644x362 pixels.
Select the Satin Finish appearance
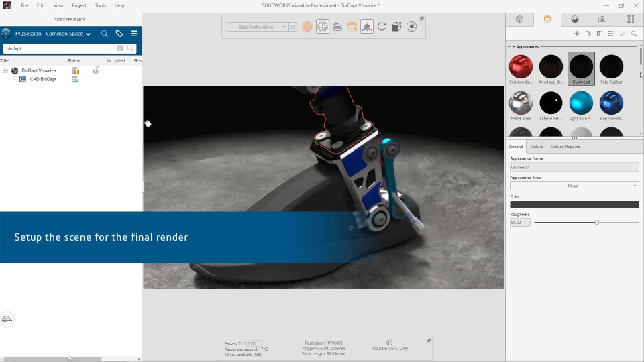[x=551, y=105]
